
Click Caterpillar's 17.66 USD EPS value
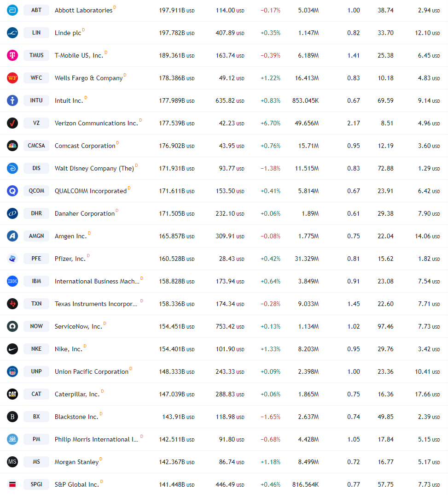(427, 394)
